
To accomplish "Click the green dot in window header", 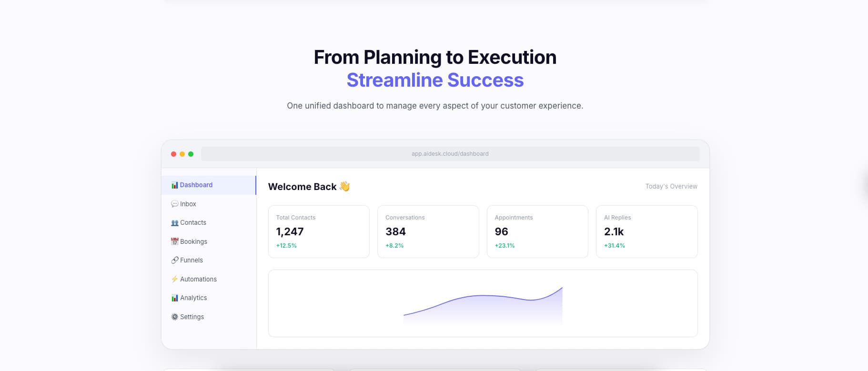I will [191, 154].
